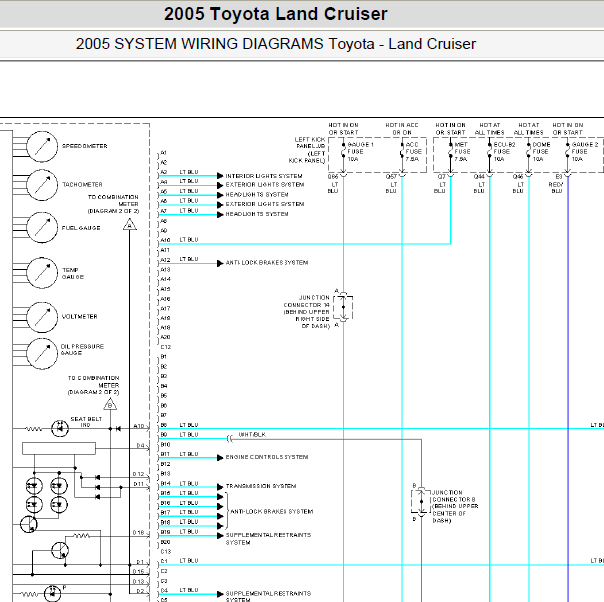Click the C12 connector label
604x602 pixels.
pyautogui.click(x=166, y=347)
